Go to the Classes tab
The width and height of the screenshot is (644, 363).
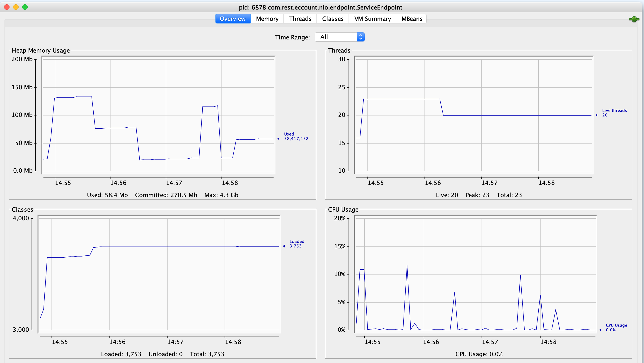click(x=332, y=19)
